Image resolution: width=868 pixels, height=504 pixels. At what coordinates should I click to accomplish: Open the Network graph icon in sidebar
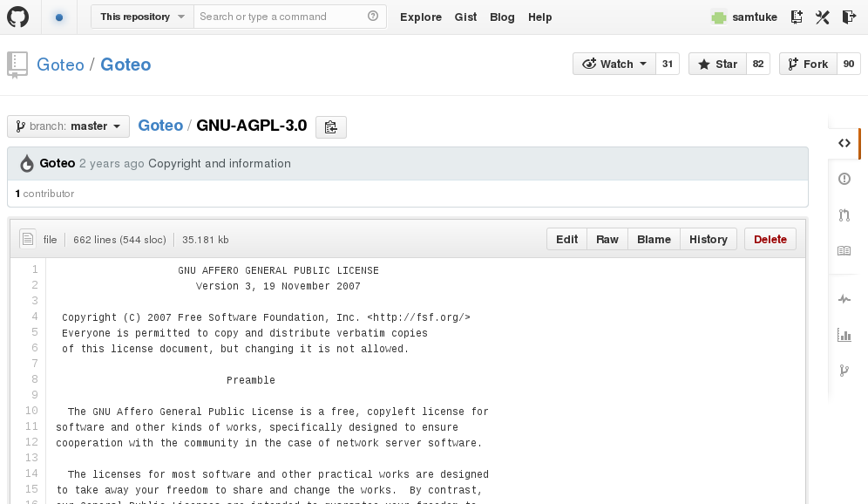click(844, 370)
